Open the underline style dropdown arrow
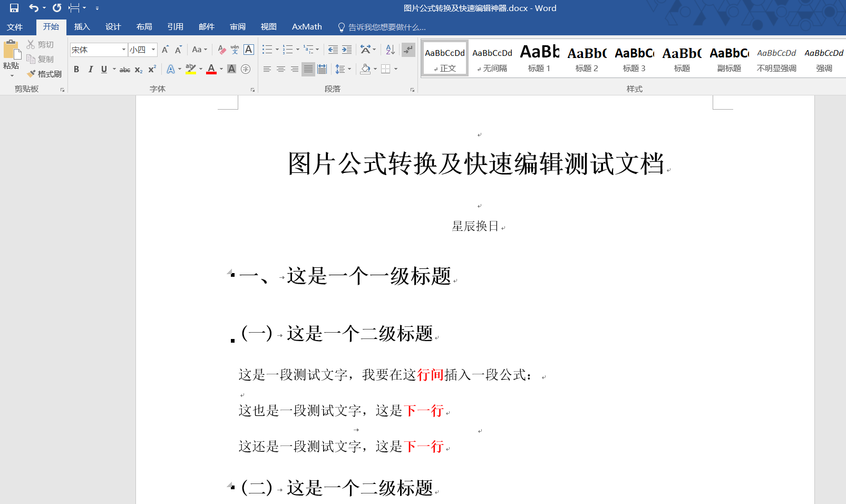This screenshot has height=504, width=846. pyautogui.click(x=114, y=69)
